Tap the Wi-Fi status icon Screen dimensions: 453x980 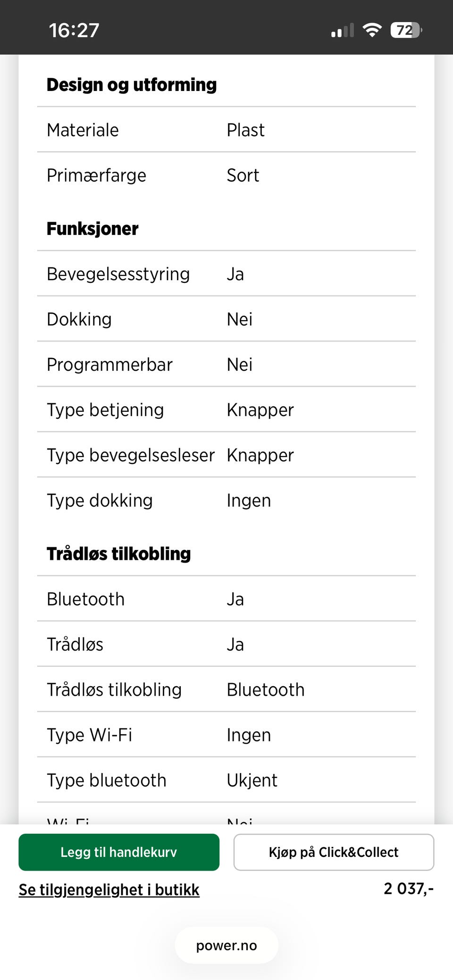[x=372, y=30]
